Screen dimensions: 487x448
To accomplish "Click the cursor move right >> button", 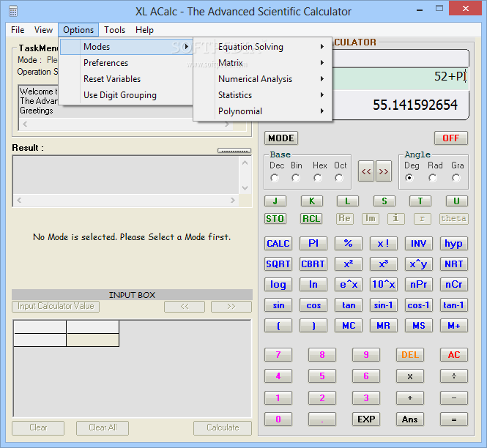I will [384, 171].
